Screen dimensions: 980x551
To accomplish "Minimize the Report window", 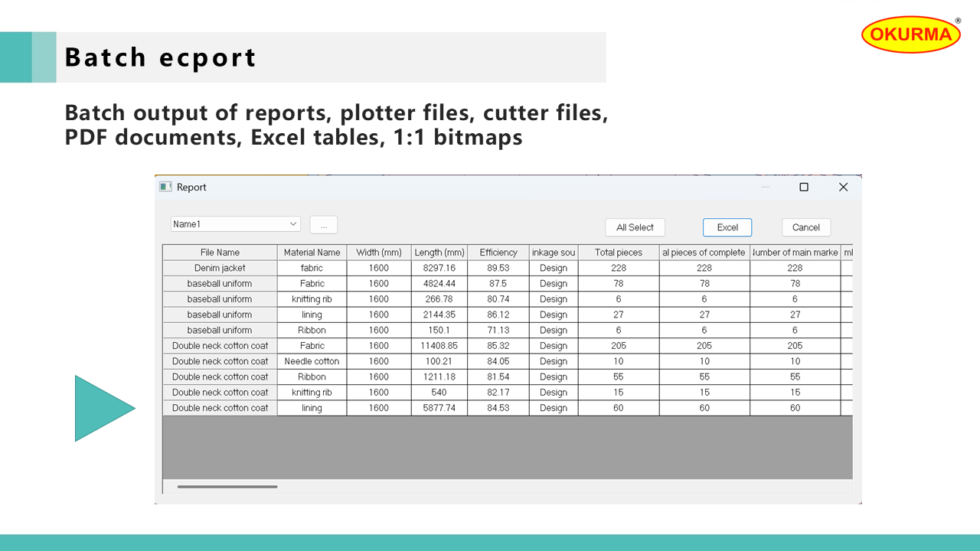I will point(766,187).
